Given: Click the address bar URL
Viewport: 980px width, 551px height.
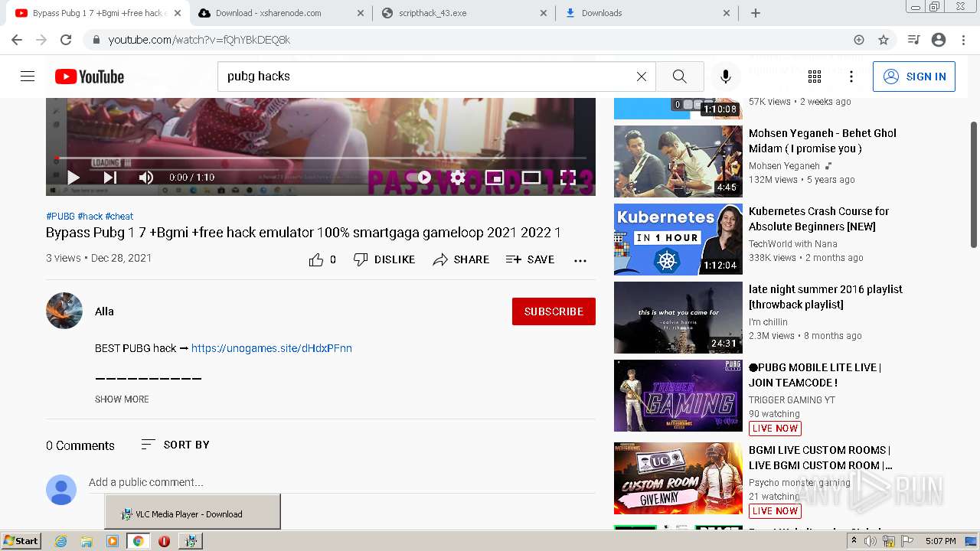Looking at the screenshot, I should [x=199, y=40].
